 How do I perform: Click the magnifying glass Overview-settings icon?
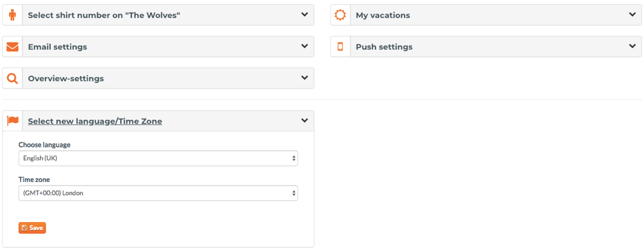point(12,78)
